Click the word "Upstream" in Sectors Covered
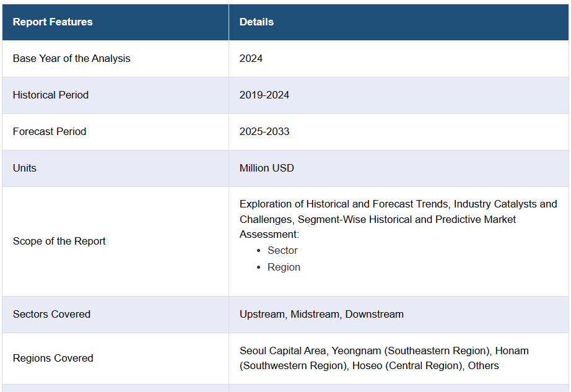571x392 pixels. coord(263,314)
